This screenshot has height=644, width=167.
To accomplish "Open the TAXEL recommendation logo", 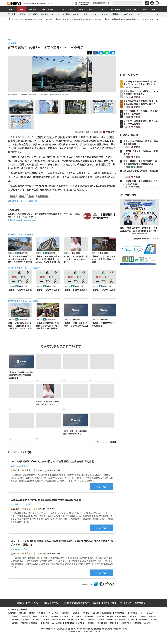I will coord(113,442).
